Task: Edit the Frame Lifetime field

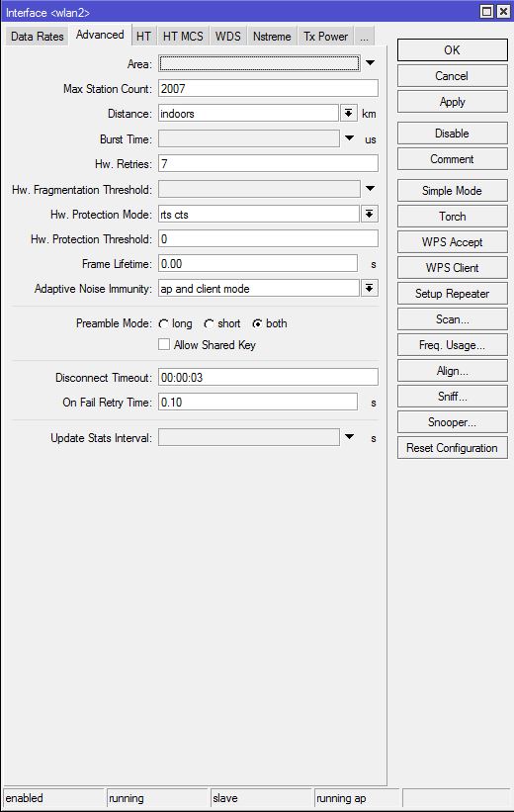Action: point(258,264)
